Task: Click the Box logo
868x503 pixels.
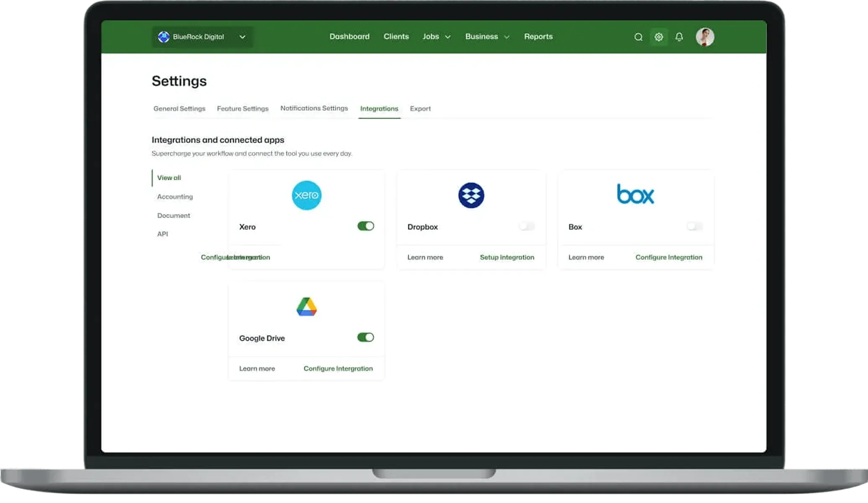Action: tap(635, 194)
